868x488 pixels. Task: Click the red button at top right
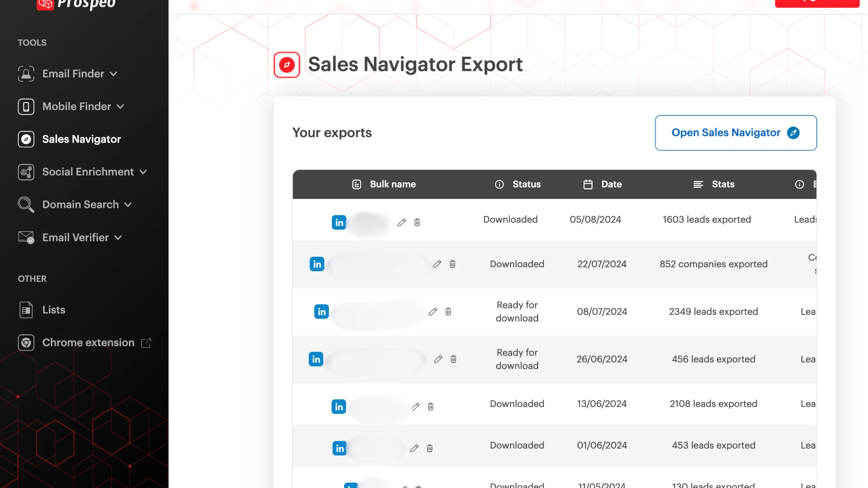[817, 3]
